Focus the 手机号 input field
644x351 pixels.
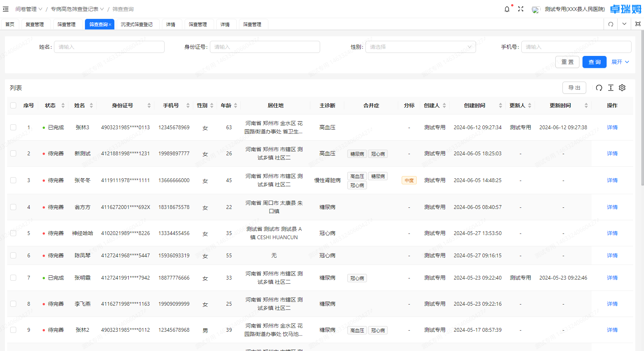click(576, 47)
